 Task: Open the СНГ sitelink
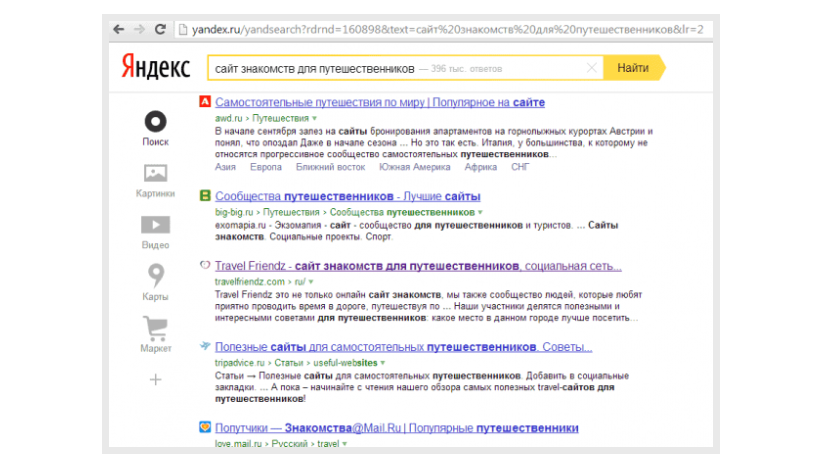pos(520,167)
